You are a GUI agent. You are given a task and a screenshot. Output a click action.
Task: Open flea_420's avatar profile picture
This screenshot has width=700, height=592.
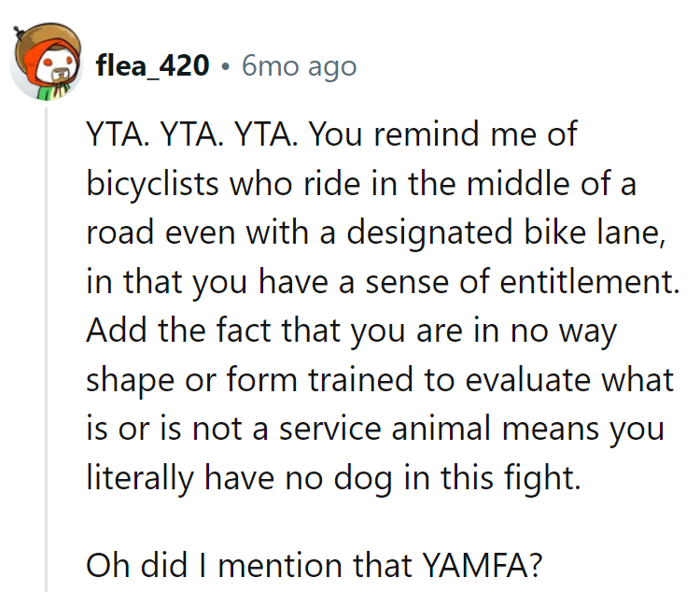pos(47,62)
